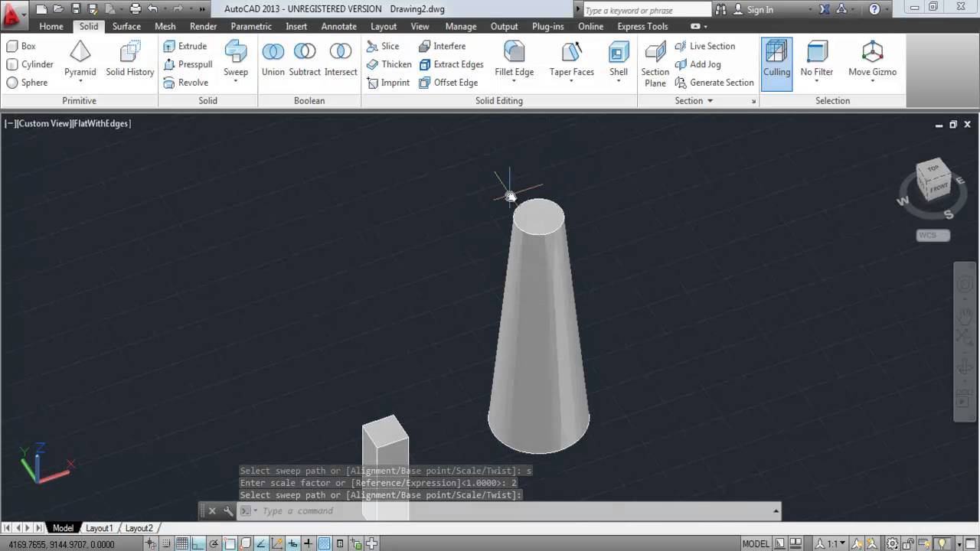Viewport: 980px width, 551px height.
Task: Run the Interfere check tool
Action: (x=442, y=46)
